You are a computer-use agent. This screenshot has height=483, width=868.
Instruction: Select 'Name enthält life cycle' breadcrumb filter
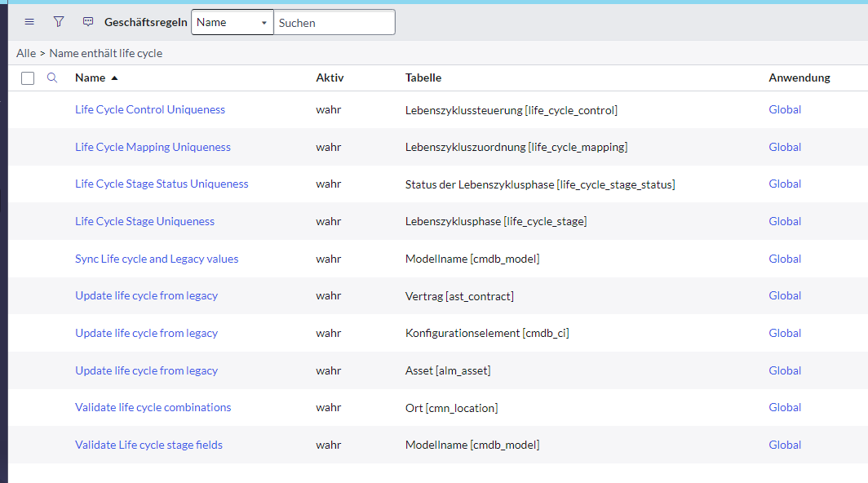point(106,53)
